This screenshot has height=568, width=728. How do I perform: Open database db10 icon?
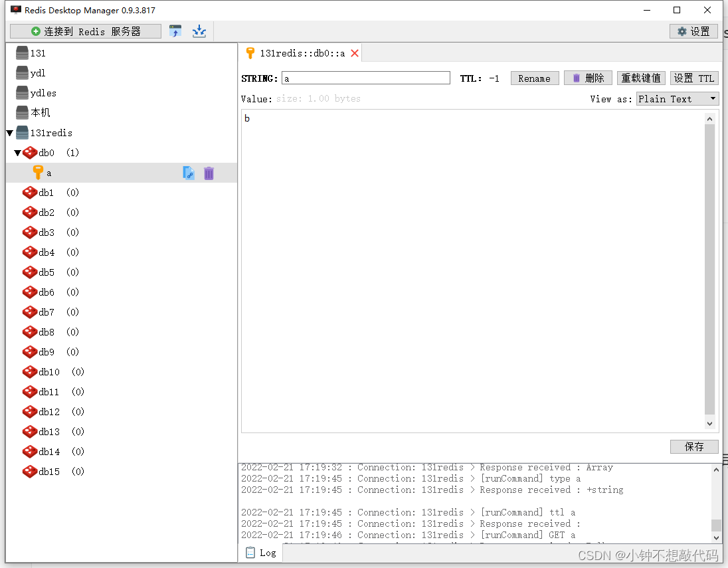click(30, 372)
